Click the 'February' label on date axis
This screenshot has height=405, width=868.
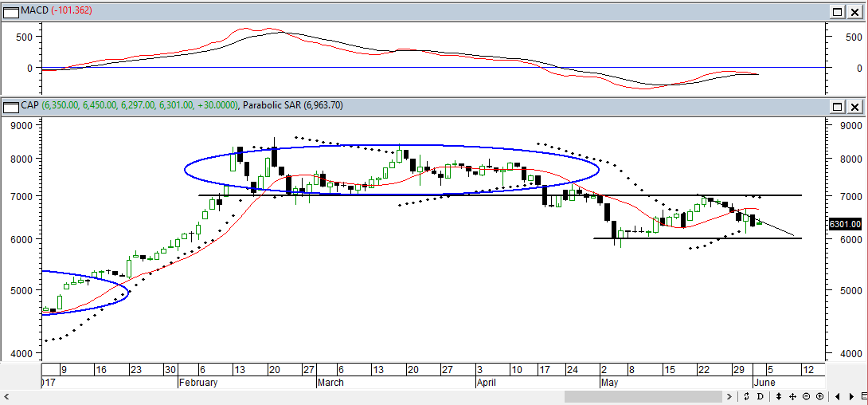pos(198,383)
